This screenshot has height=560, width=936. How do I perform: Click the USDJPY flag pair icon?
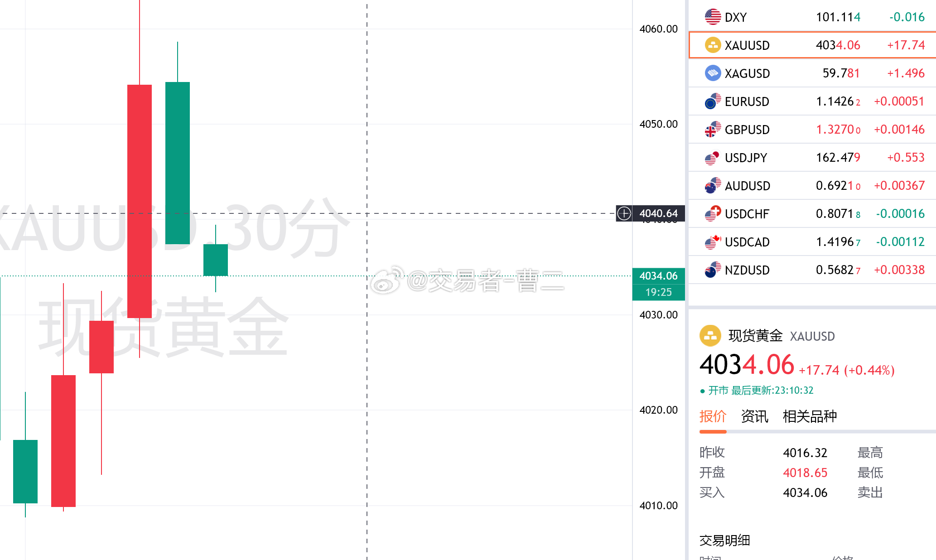tap(713, 157)
